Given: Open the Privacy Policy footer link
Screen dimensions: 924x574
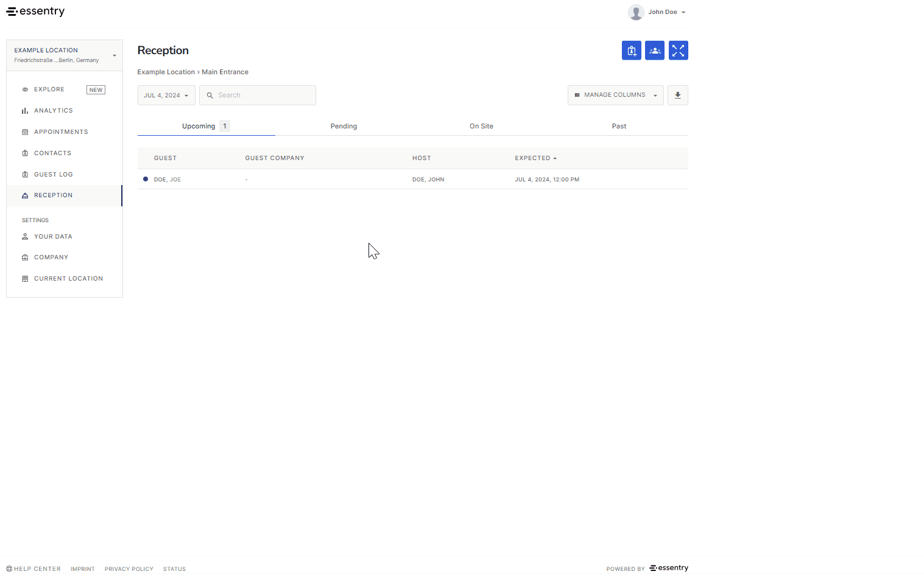Looking at the screenshot, I should point(129,569).
